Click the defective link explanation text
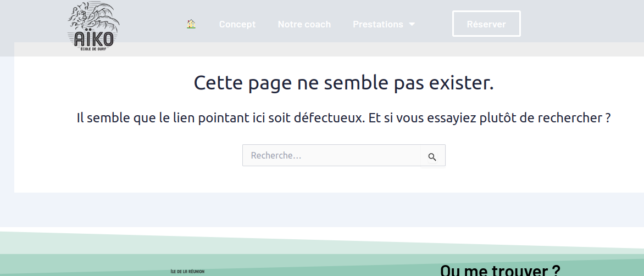 coord(343,118)
